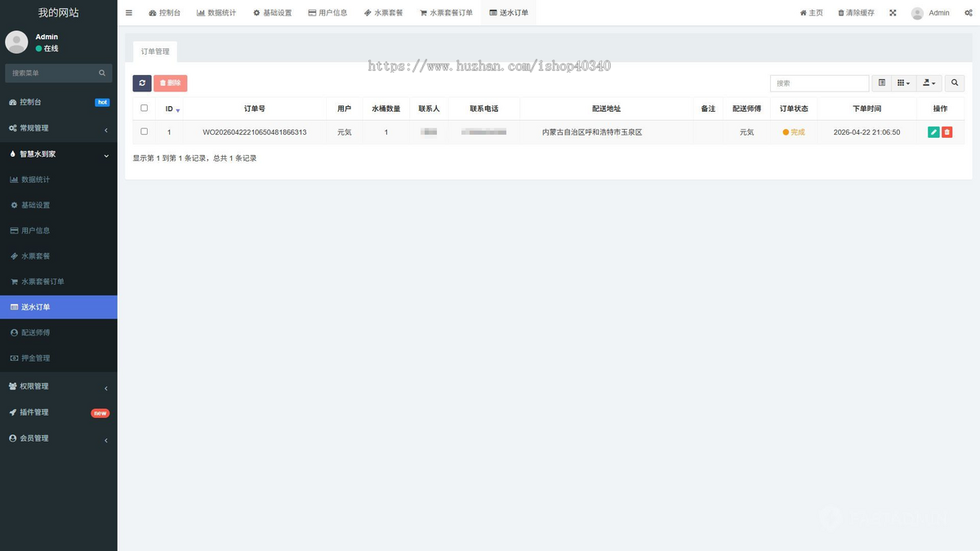
Task: Click the 配送地址 column header
Action: point(607,109)
